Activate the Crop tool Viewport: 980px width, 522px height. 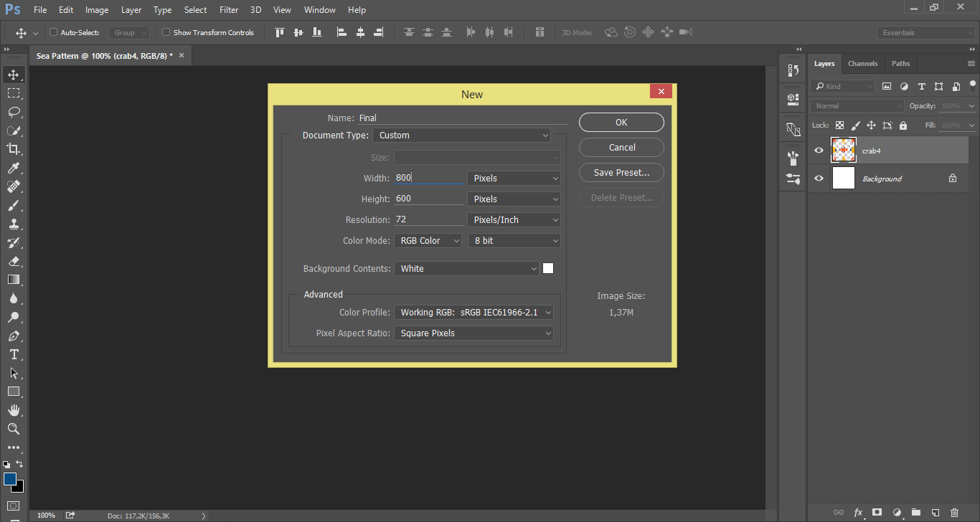(13, 149)
